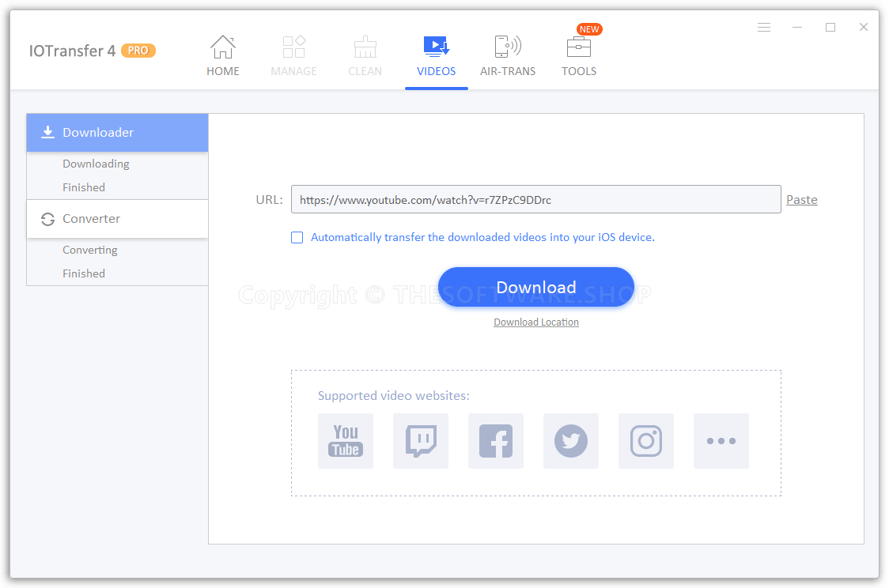Open the Download Location link
The height and width of the screenshot is (588, 889).
pos(535,322)
